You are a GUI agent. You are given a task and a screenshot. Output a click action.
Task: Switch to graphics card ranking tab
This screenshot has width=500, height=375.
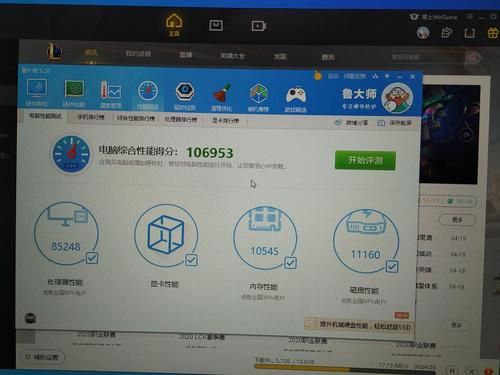226,120
